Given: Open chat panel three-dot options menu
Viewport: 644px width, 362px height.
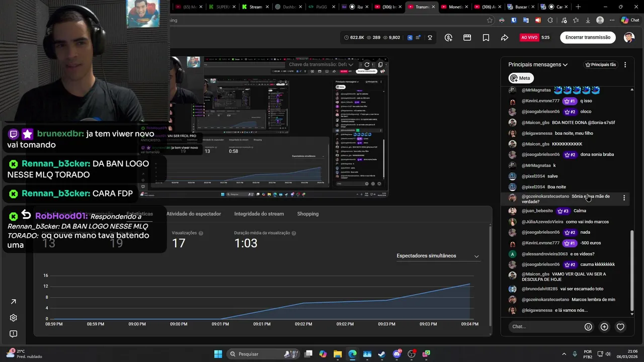Looking at the screenshot, I should pyautogui.click(x=625, y=65).
